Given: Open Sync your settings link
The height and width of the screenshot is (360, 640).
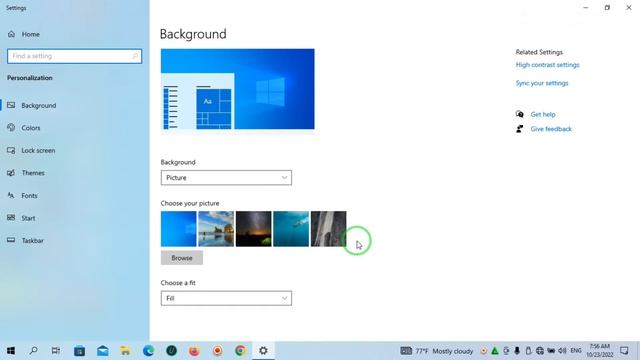Looking at the screenshot, I should pos(542,83).
